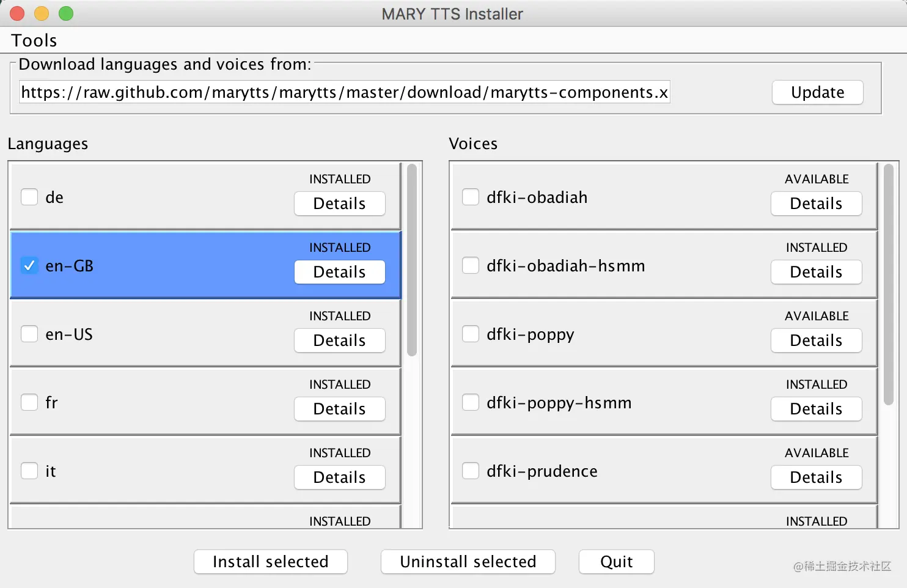Check the de language checkbox

point(29,197)
